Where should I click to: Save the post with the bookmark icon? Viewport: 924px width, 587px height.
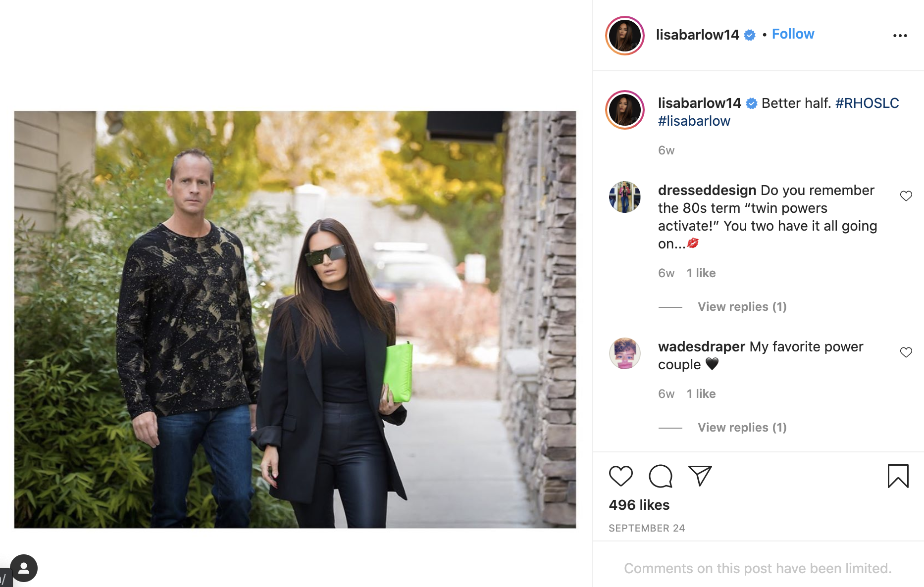point(898,476)
